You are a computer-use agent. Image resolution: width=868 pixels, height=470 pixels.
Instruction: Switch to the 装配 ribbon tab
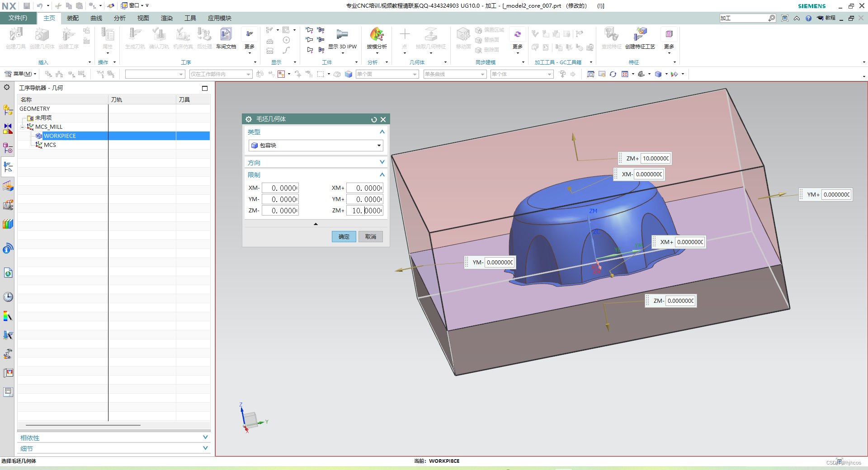tap(73, 18)
